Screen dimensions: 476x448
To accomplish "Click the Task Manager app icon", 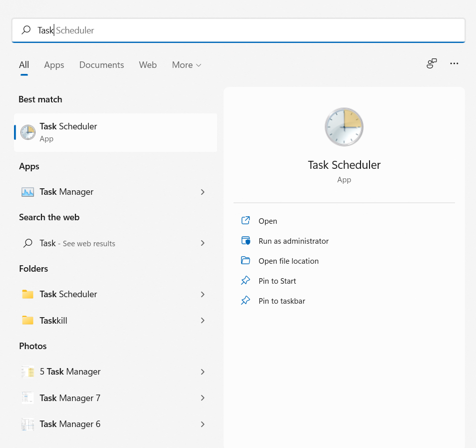I will [x=28, y=192].
